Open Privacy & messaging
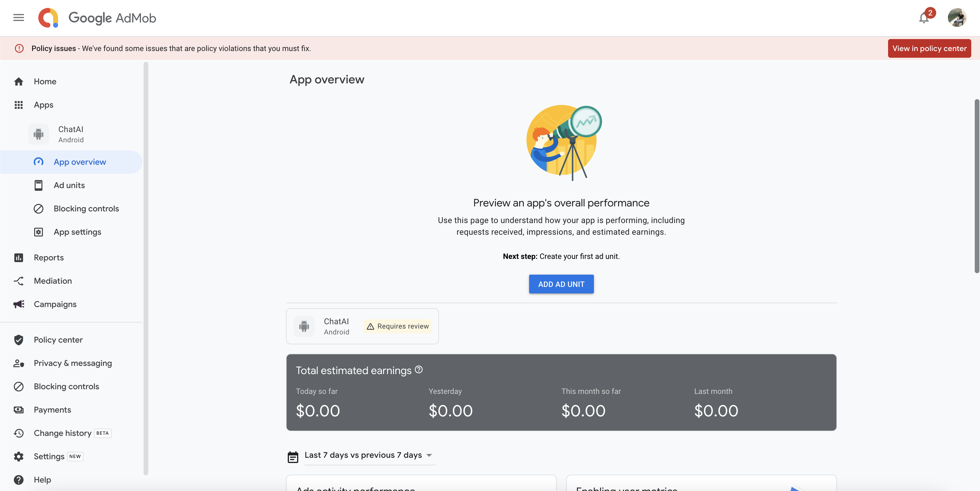 [x=73, y=363]
